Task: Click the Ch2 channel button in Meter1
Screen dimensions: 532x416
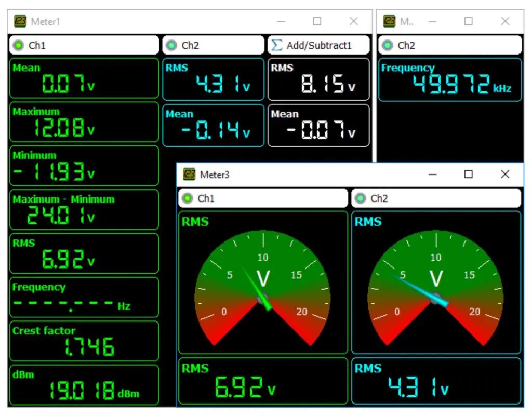Action: pyautogui.click(x=213, y=45)
